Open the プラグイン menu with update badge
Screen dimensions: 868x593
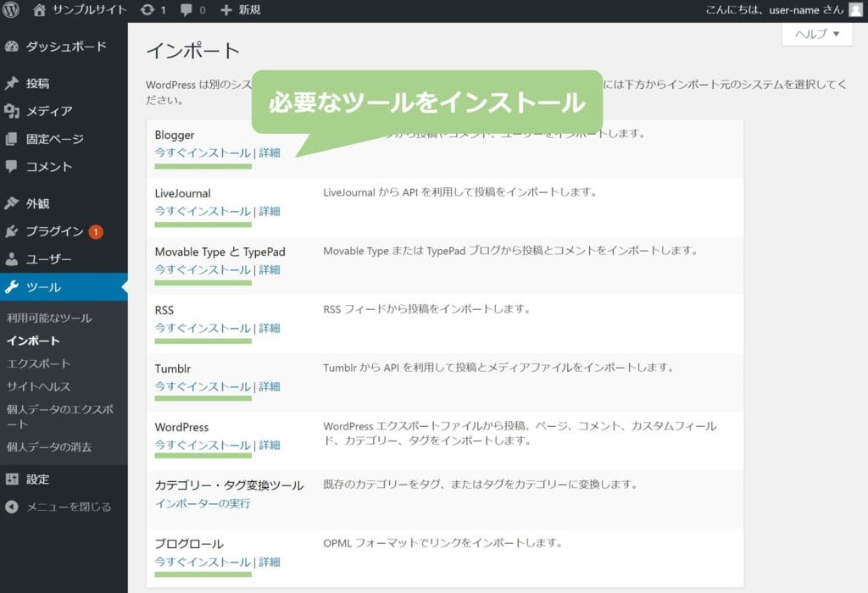coord(55,231)
